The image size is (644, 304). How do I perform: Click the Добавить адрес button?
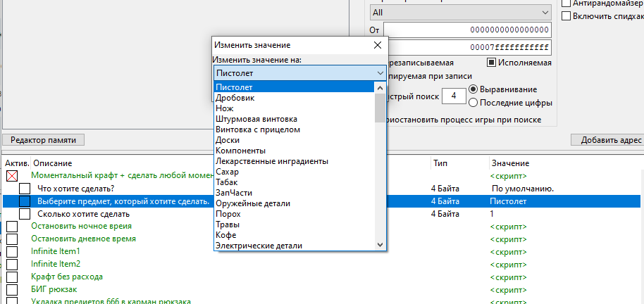click(x=607, y=140)
